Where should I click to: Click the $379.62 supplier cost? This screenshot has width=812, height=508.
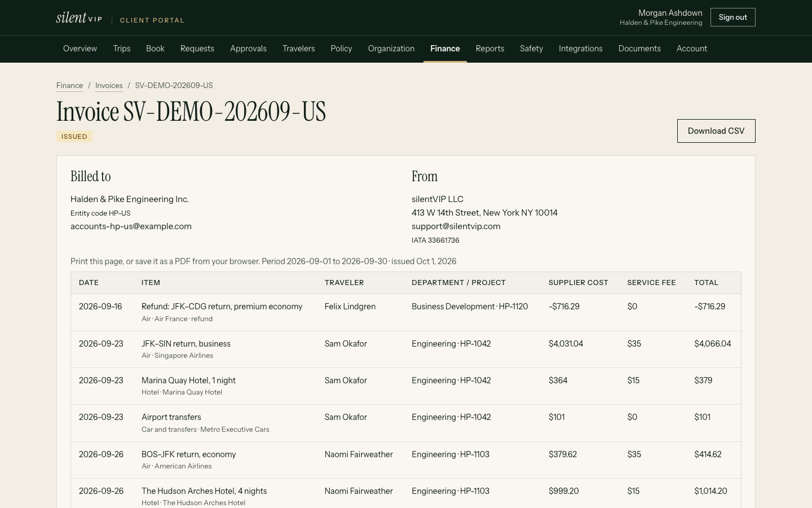tap(563, 454)
